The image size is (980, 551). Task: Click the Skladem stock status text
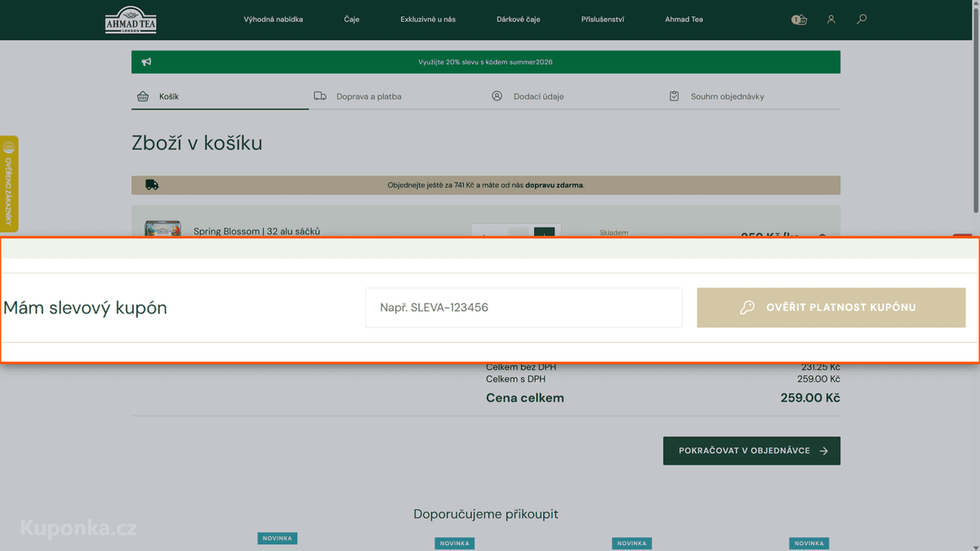coord(614,233)
